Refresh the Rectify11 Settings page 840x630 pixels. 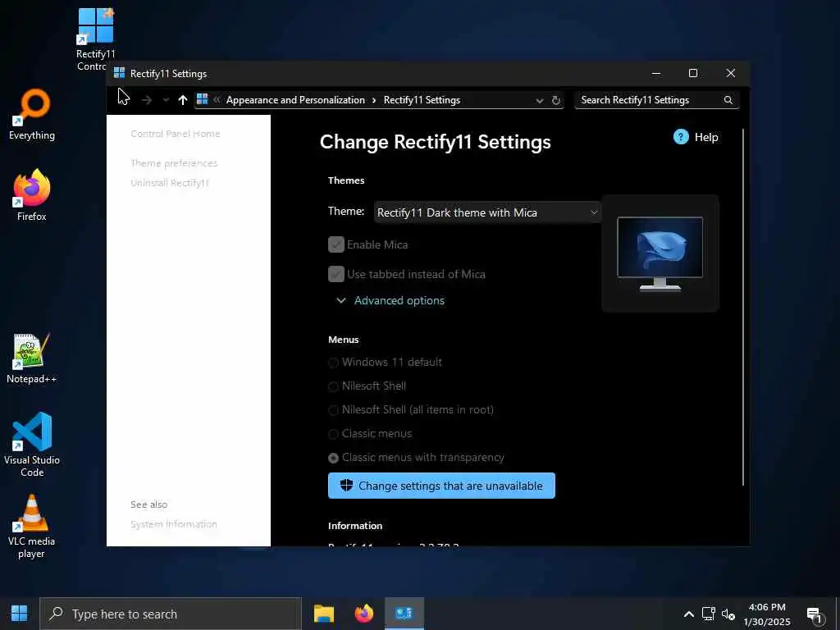coord(556,100)
